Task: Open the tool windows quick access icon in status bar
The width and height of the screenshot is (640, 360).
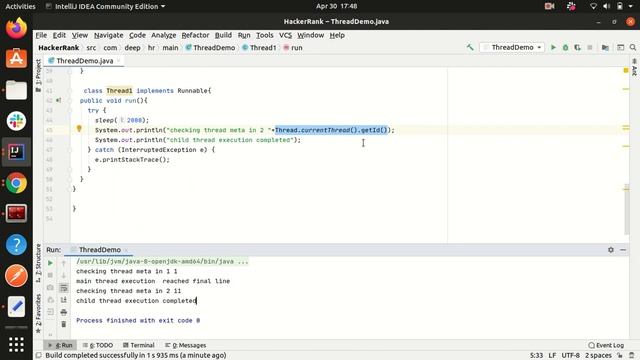Action: pyautogui.click(x=38, y=355)
